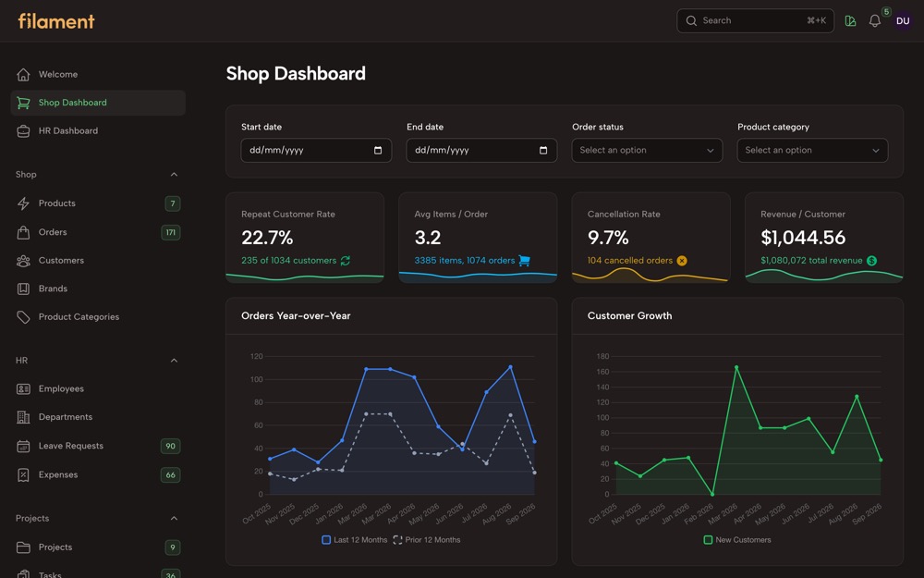Click the Orders count badge 171
924x578 pixels.
coord(171,232)
